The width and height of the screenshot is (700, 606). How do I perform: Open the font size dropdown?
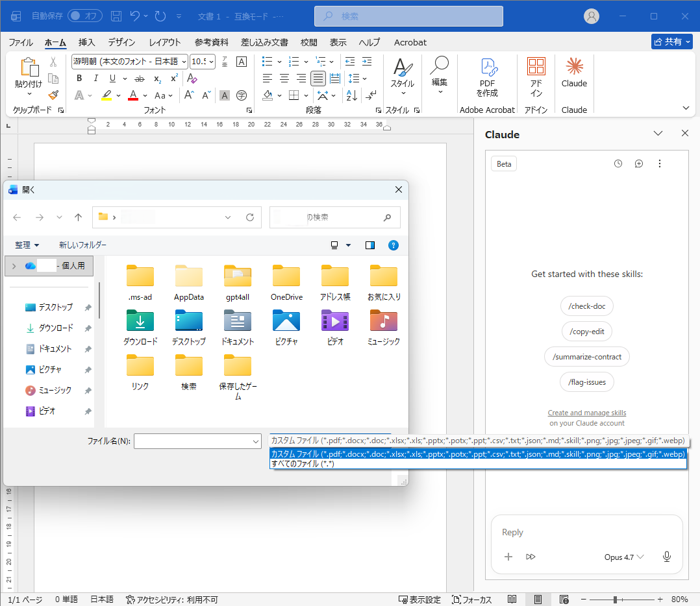[211, 62]
